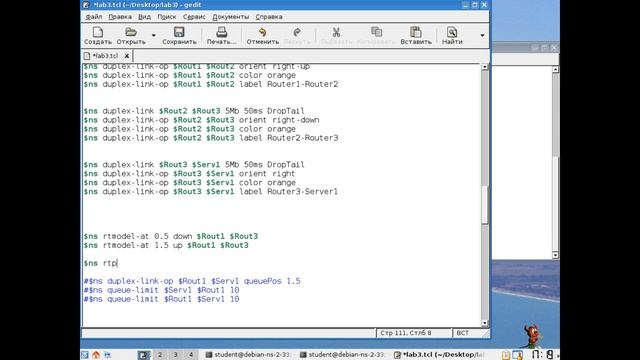The width and height of the screenshot is (640, 360).
Task: Click the gedit vertical scrollbar thumb
Action: tap(484, 204)
